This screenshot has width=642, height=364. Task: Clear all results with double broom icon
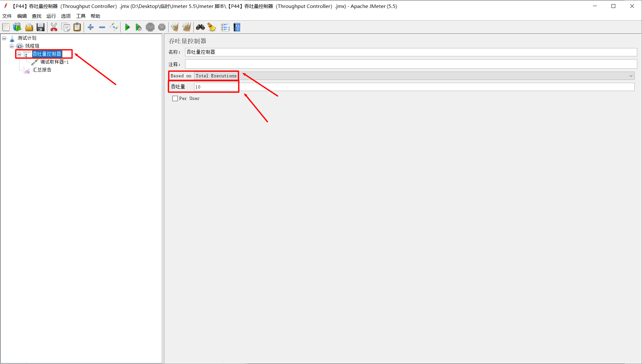187,27
